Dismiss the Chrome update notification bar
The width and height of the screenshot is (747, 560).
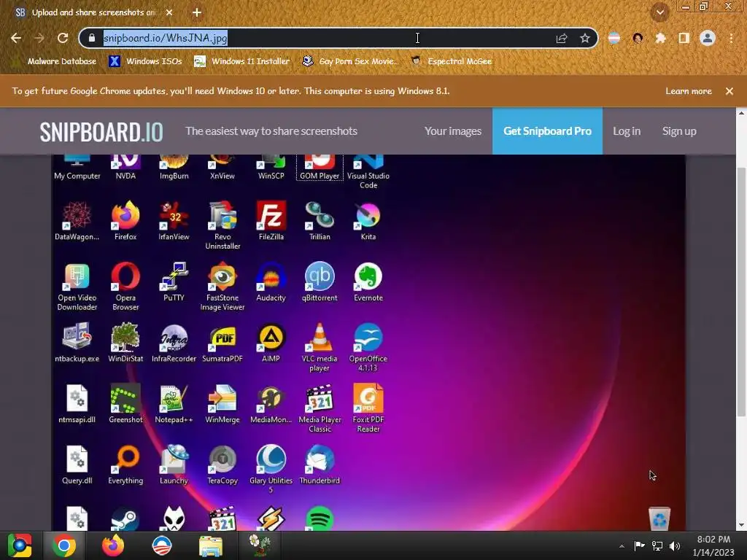[x=729, y=91]
